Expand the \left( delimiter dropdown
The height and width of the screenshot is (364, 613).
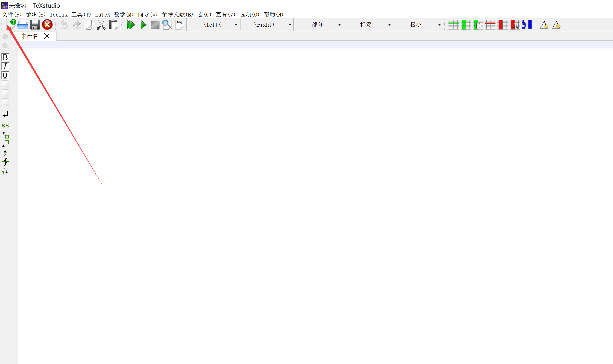point(236,25)
